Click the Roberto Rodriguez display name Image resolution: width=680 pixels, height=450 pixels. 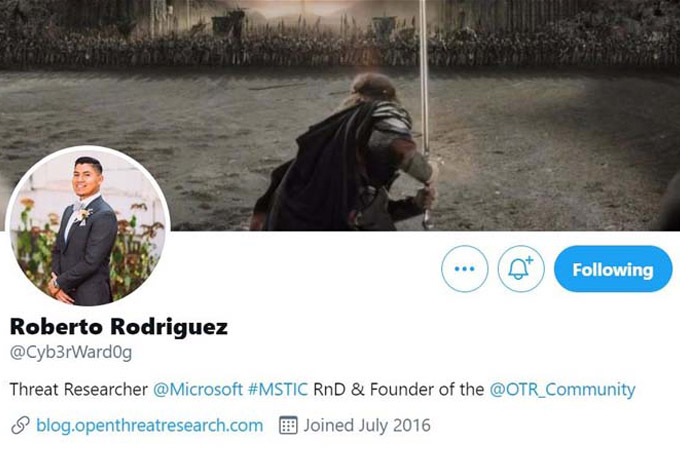coord(118,326)
